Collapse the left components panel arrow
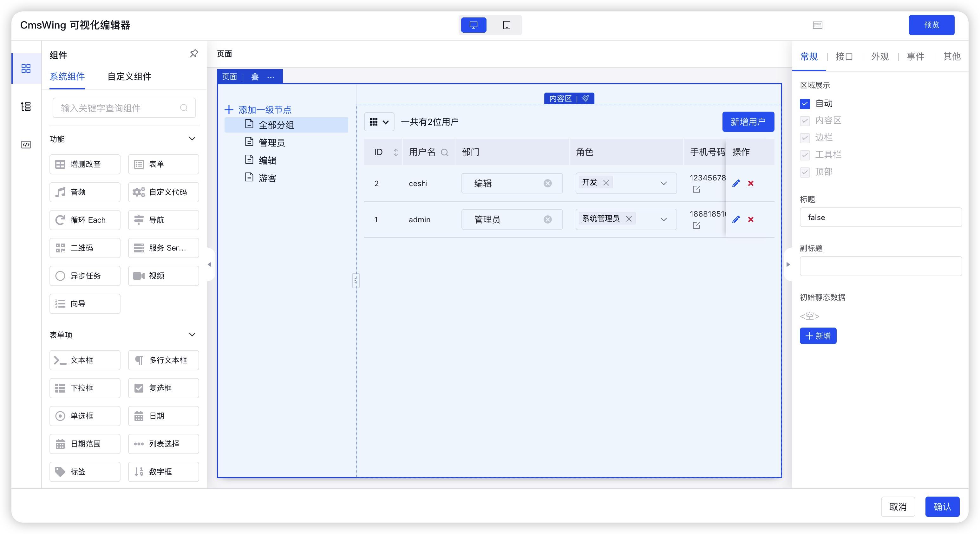980x534 pixels. tap(210, 264)
